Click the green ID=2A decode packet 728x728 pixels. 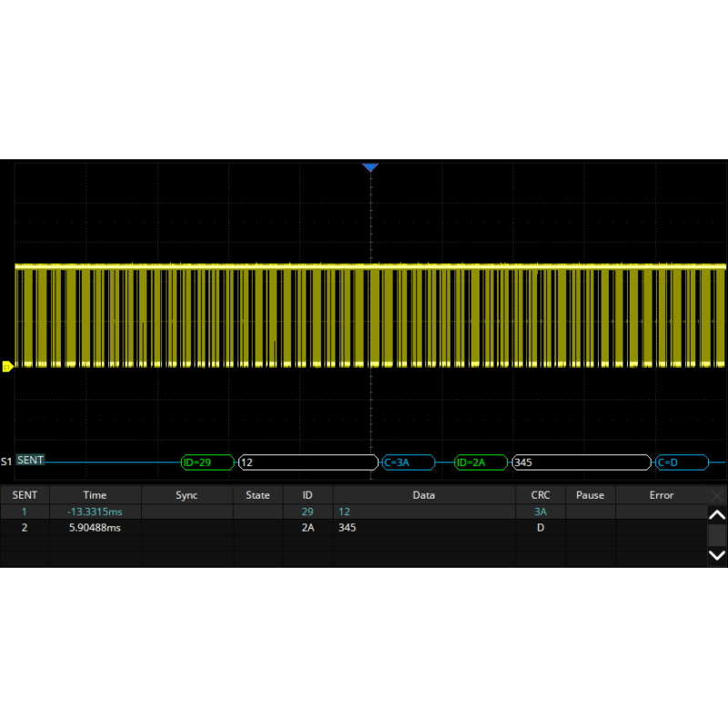[481, 462]
